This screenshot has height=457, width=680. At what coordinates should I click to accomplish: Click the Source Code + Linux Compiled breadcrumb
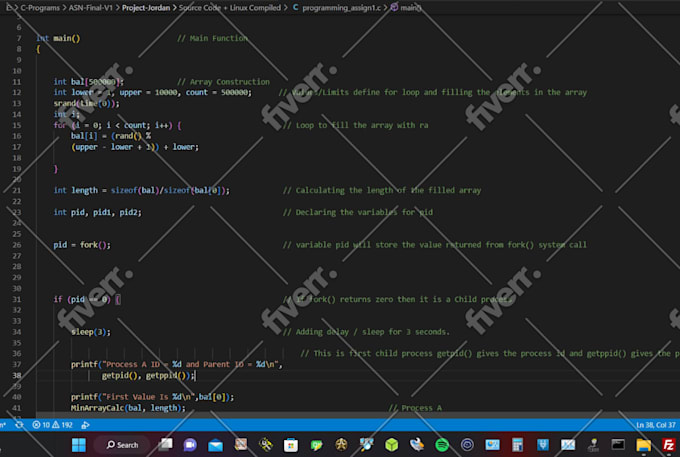tap(230, 8)
